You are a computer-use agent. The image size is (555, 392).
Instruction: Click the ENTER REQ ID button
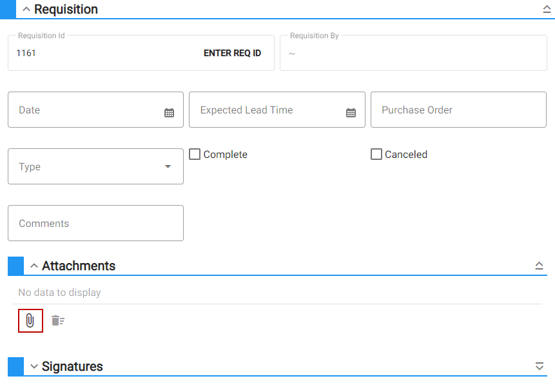232,53
